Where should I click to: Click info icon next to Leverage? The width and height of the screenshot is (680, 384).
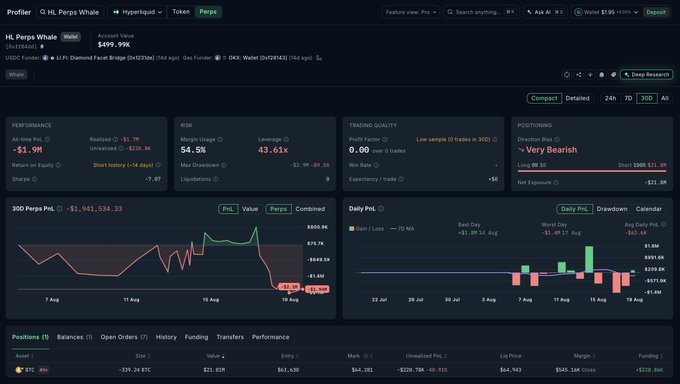[286, 139]
